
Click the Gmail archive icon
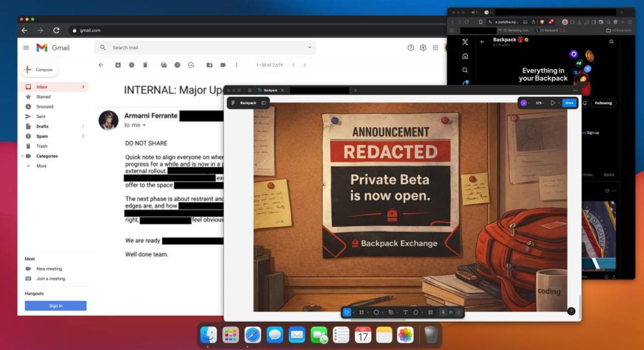[118, 65]
